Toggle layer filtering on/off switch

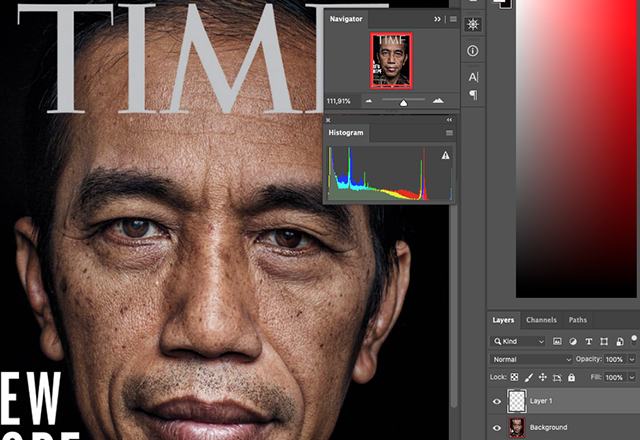point(634,341)
